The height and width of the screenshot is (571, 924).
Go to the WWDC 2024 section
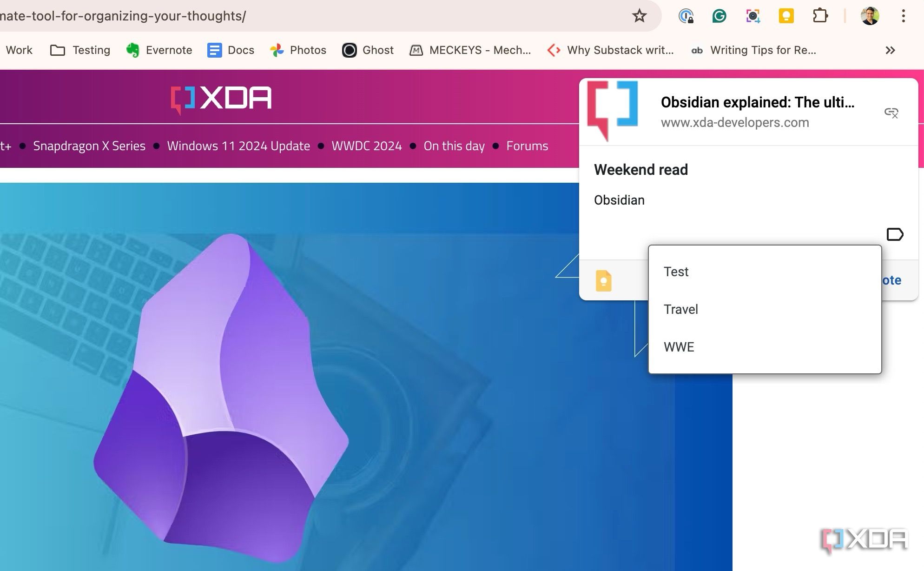click(367, 146)
